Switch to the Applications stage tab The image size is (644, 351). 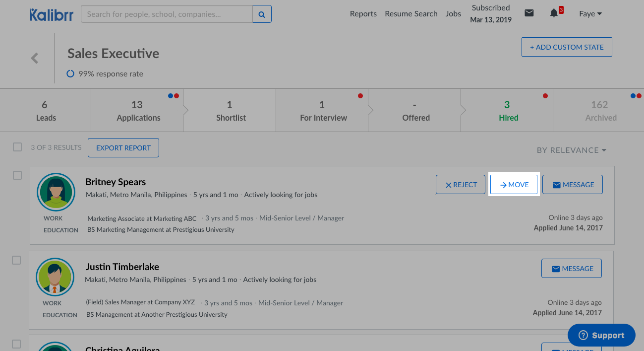pos(138,111)
